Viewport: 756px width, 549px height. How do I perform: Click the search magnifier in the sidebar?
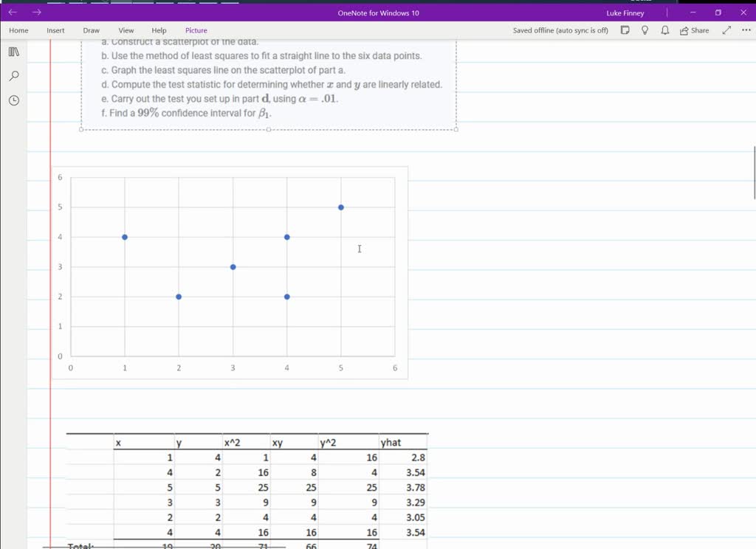tap(13, 76)
